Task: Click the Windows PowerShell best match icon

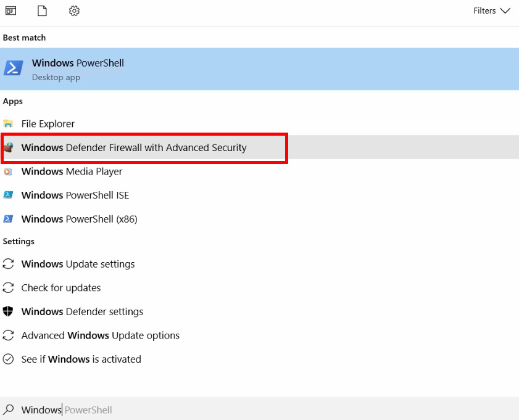Action: 13,68
